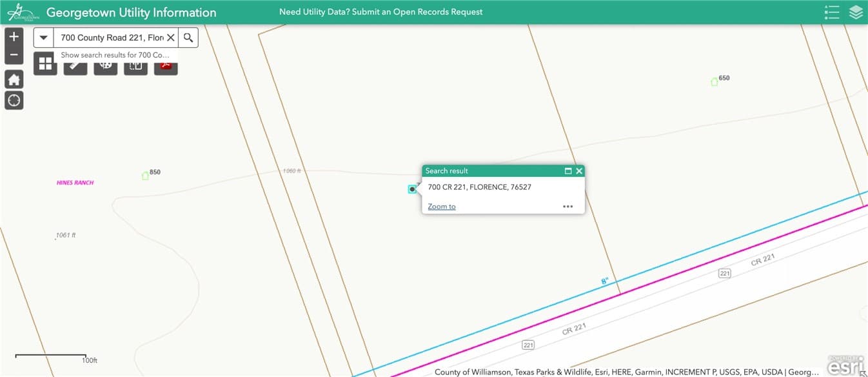Zoom out of the map
This screenshot has width=868, height=377.
tap(14, 55)
